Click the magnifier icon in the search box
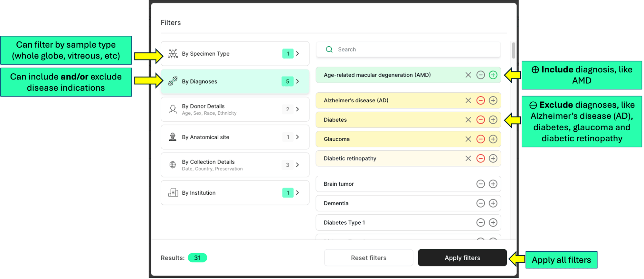The height and width of the screenshot is (279, 644). [x=329, y=49]
